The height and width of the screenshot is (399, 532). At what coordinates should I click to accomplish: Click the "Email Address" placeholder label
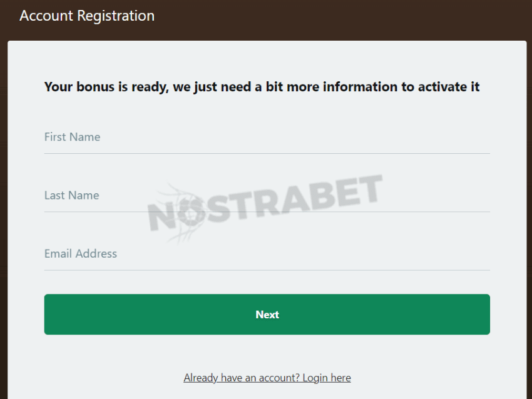[x=81, y=253]
